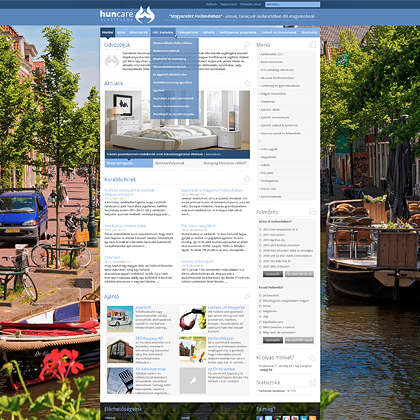Click the star icon beside Aktuális heading
This screenshot has width=420, height=420.
pos(247,83)
